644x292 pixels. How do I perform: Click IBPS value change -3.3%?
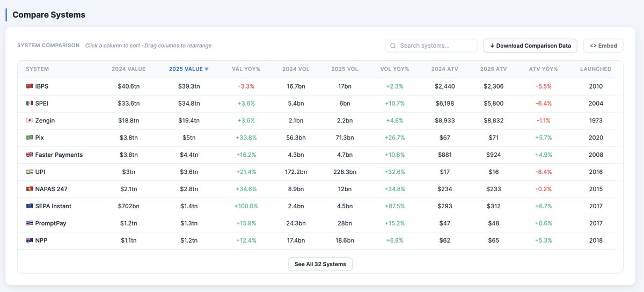pos(246,86)
